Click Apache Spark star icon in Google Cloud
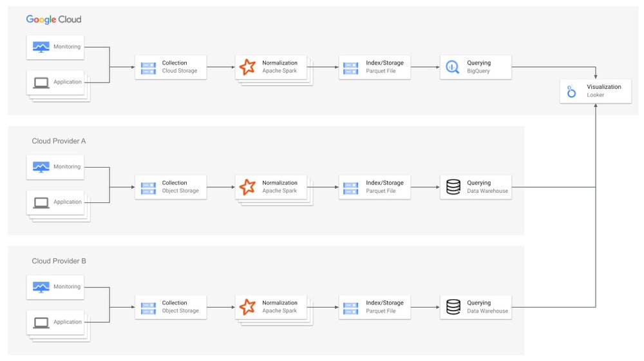Screen dimensions: 644x361 pos(247,67)
